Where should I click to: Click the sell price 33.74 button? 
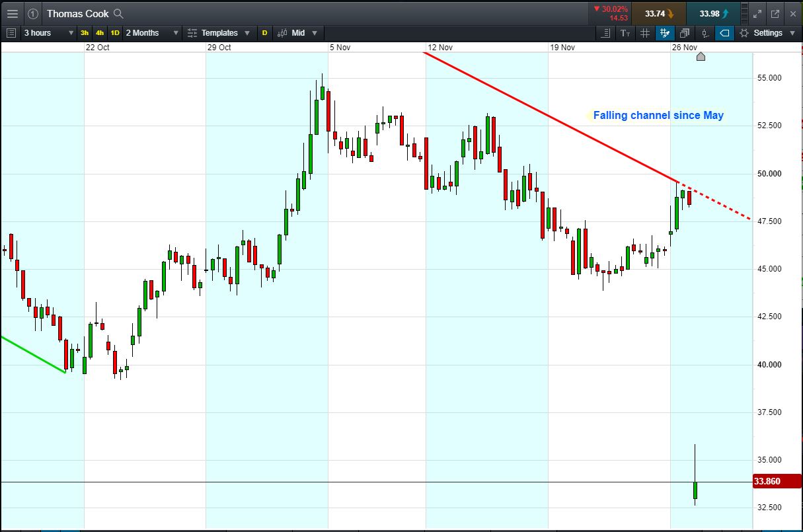(x=658, y=13)
